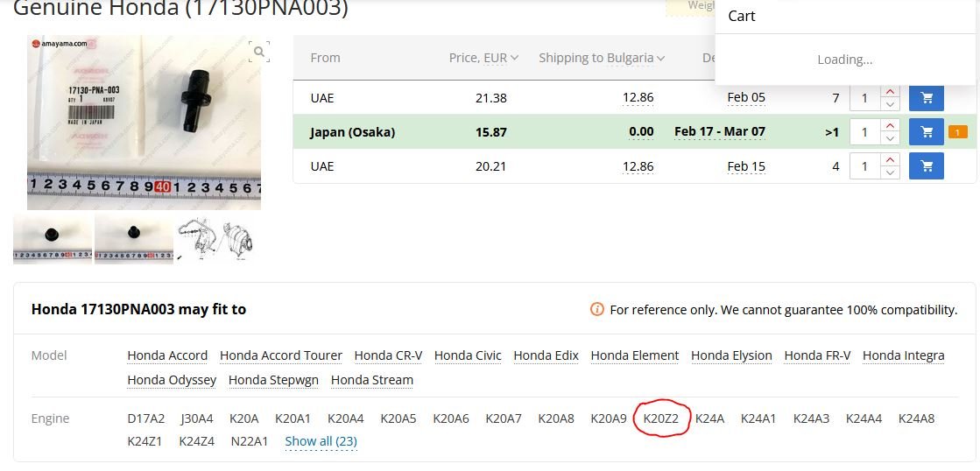Select the parts diagram thumbnail
Image resolution: width=980 pixels, height=471 pixels.
click(x=215, y=239)
